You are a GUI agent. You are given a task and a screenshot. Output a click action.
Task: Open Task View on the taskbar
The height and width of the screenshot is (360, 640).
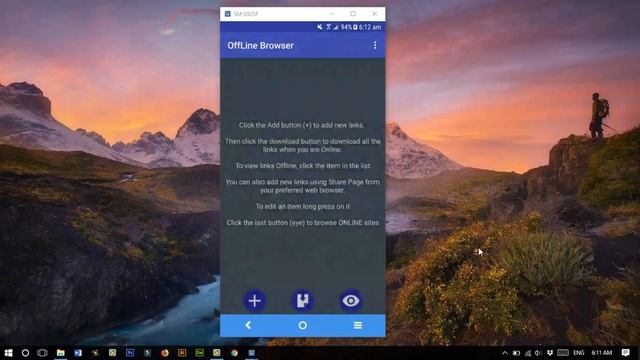tap(42, 353)
